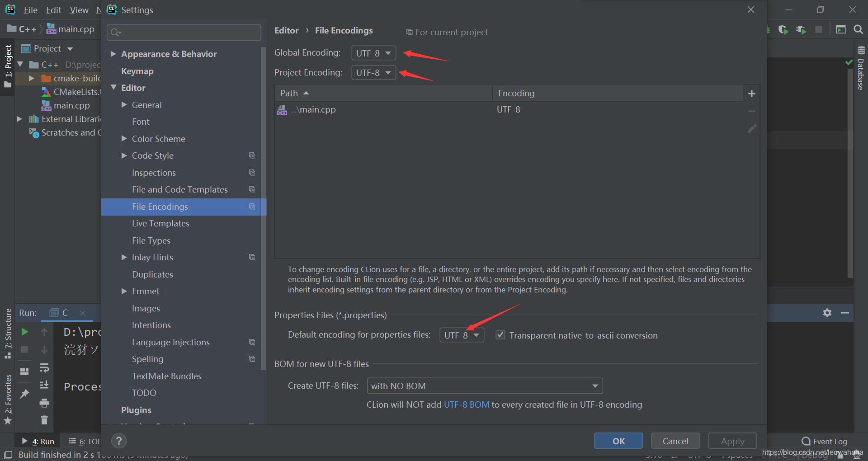
Task: Sort table by Path column header
Action: pos(383,93)
